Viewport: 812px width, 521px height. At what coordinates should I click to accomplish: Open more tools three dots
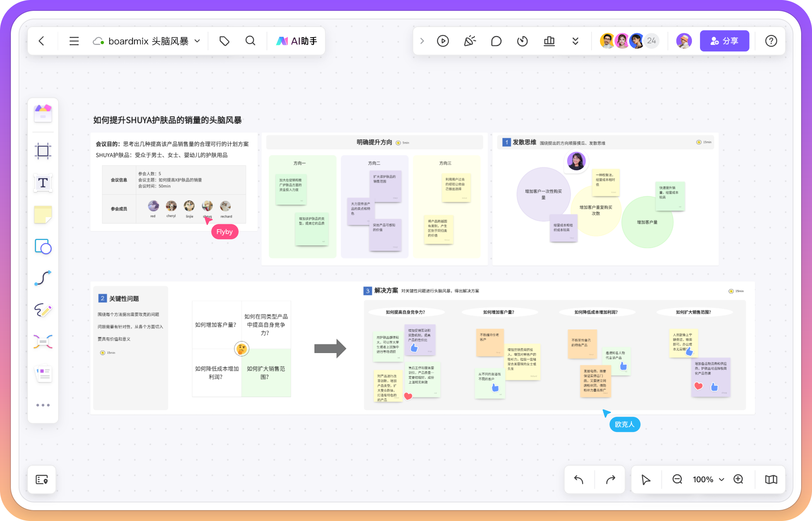43,405
